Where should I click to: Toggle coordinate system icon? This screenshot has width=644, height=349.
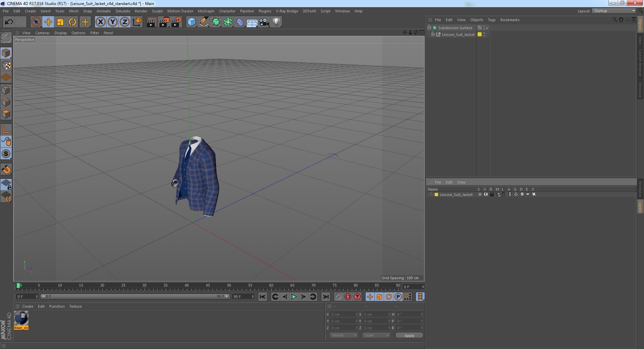point(137,22)
